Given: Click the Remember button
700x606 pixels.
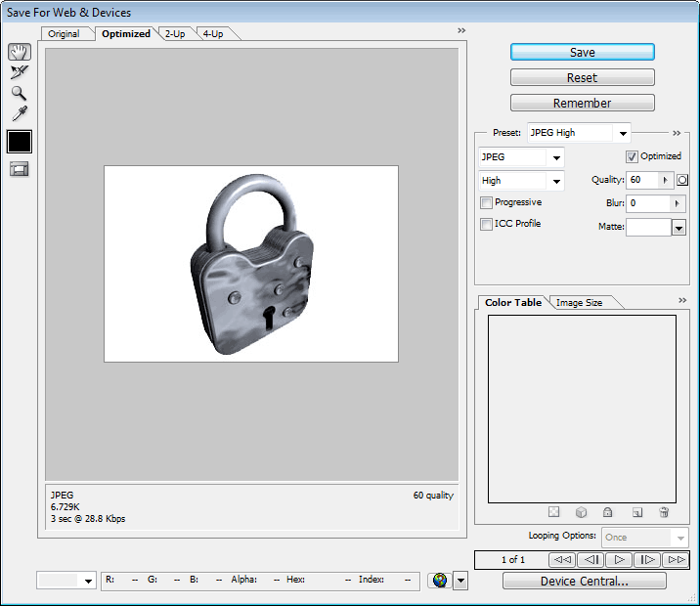Looking at the screenshot, I should point(583,103).
